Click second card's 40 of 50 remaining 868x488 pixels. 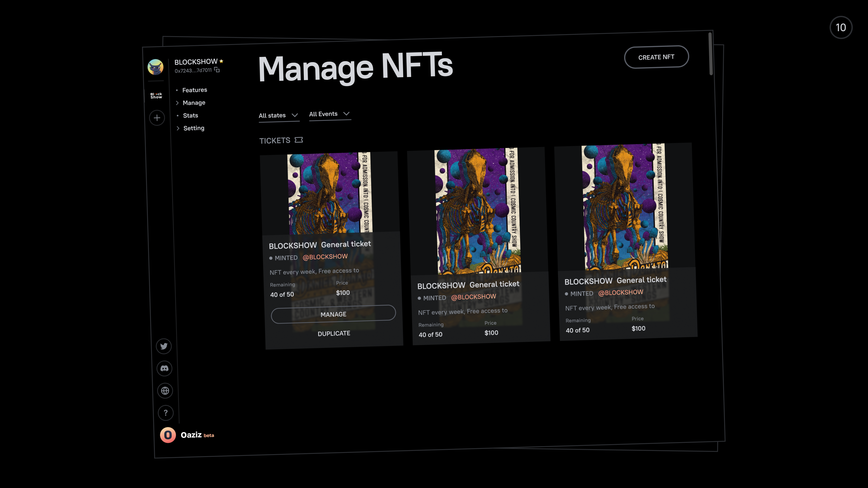430,334
